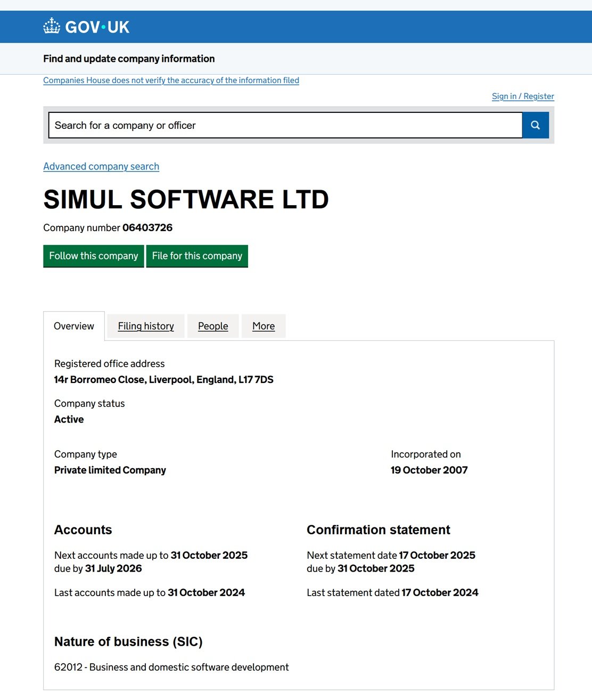The width and height of the screenshot is (592, 700).
Task: Click the incorporation date 19 October 2007
Action: [x=429, y=470]
